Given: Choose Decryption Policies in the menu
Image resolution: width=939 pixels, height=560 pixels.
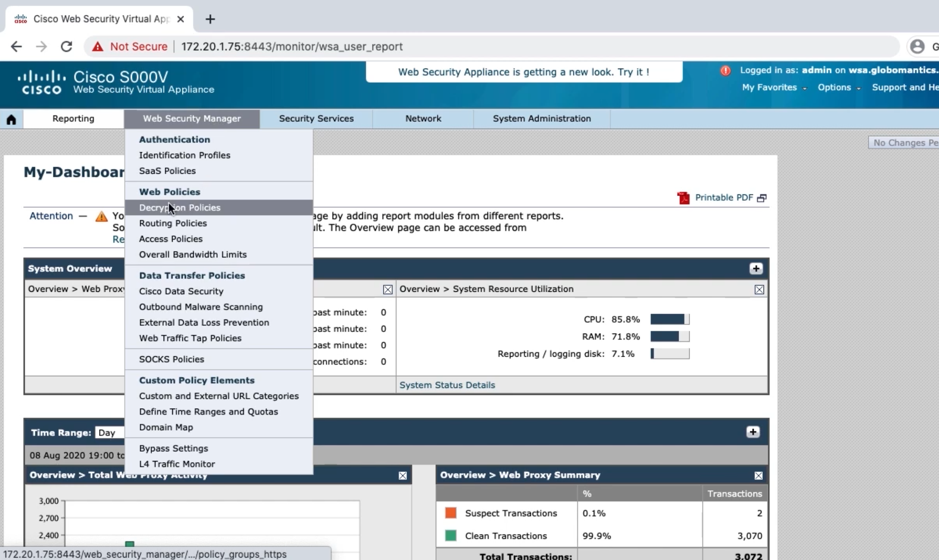Looking at the screenshot, I should click(219, 208).
